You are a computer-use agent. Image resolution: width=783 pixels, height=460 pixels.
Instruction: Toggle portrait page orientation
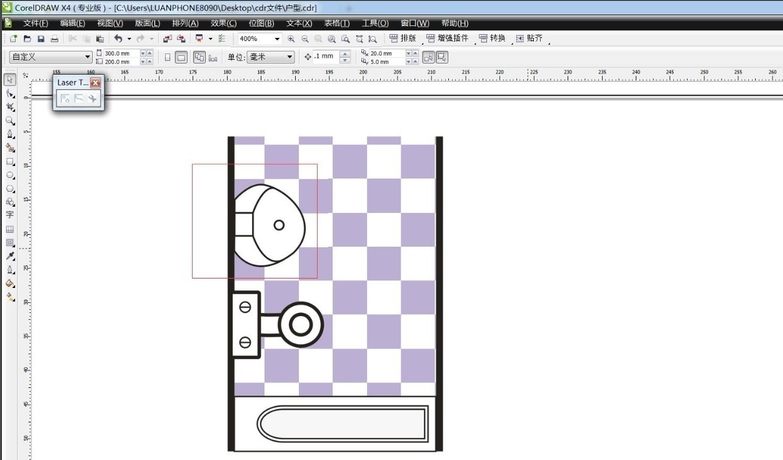tap(167, 57)
